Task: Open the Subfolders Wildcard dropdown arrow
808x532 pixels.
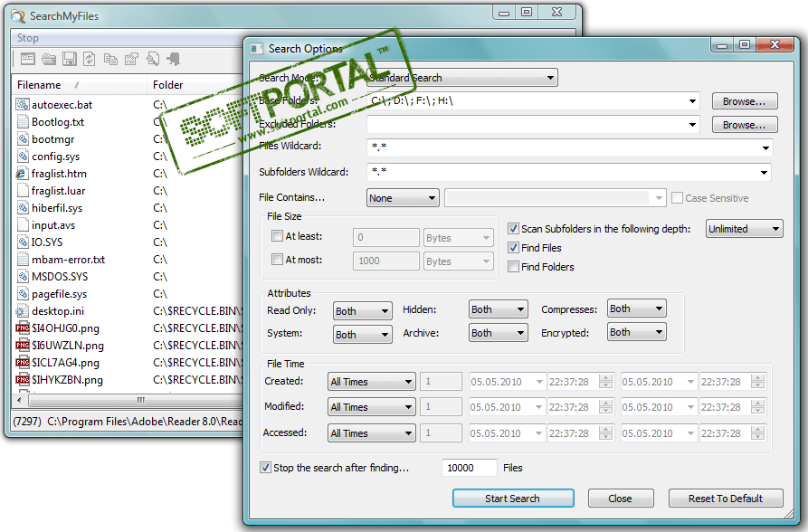Action: 765,172
